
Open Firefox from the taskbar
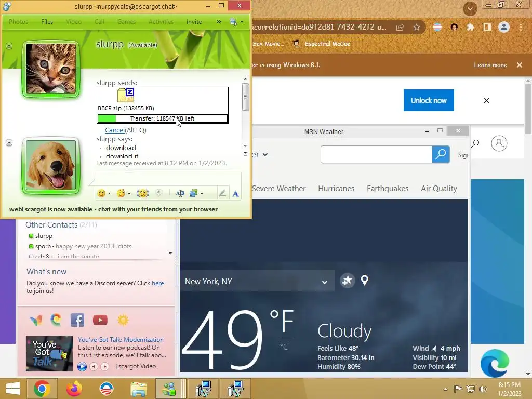[74, 389]
